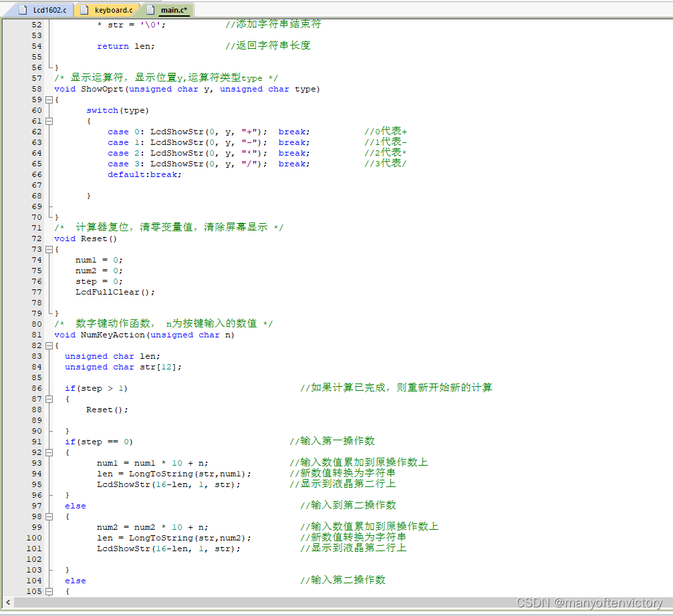673x616 pixels.
Task: Collapse if-block fold at line 87
Action: click(49, 399)
